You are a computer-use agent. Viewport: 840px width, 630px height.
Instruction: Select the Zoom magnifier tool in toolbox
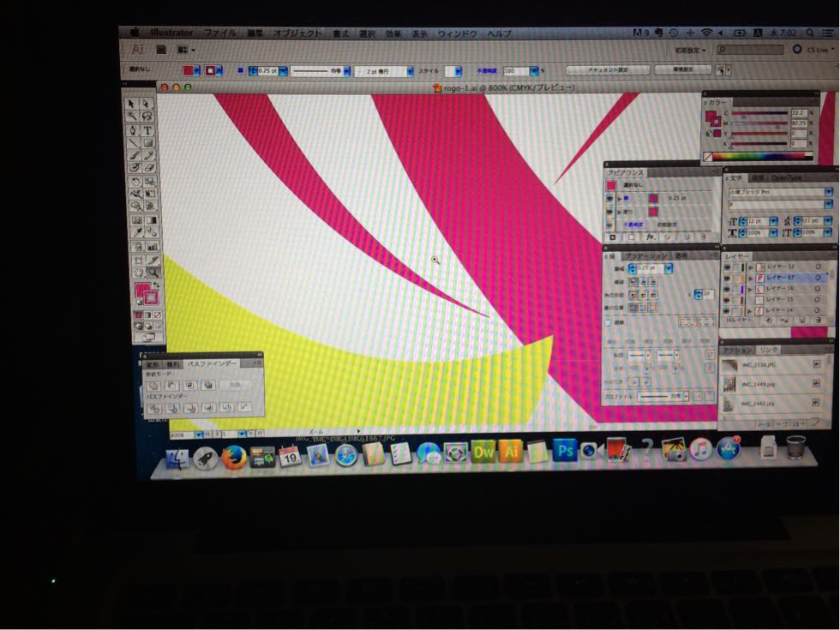click(153, 273)
